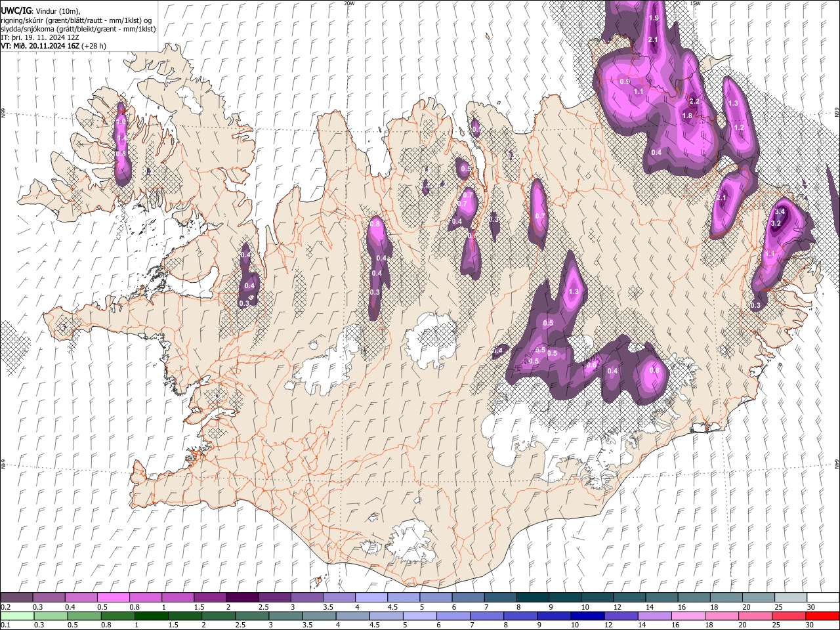This screenshot has height=630, width=840.
Task: Select bottom-row red swatch labeled 30
Action: click(x=822, y=616)
